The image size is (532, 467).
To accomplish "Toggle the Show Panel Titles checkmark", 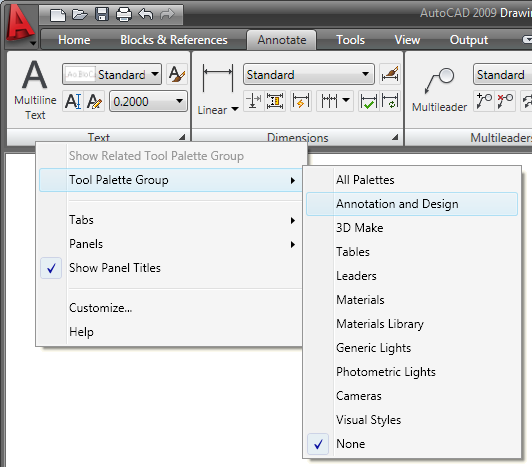I will 51,268.
